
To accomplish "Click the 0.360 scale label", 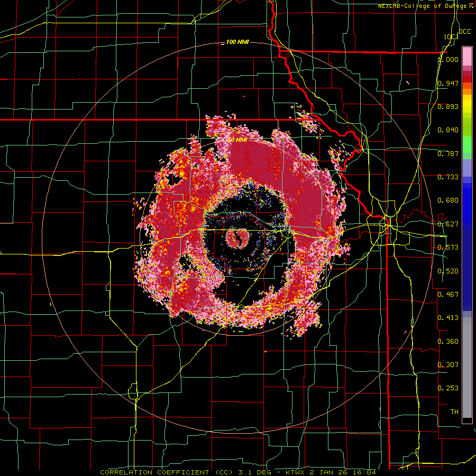I will pyautogui.click(x=448, y=342).
